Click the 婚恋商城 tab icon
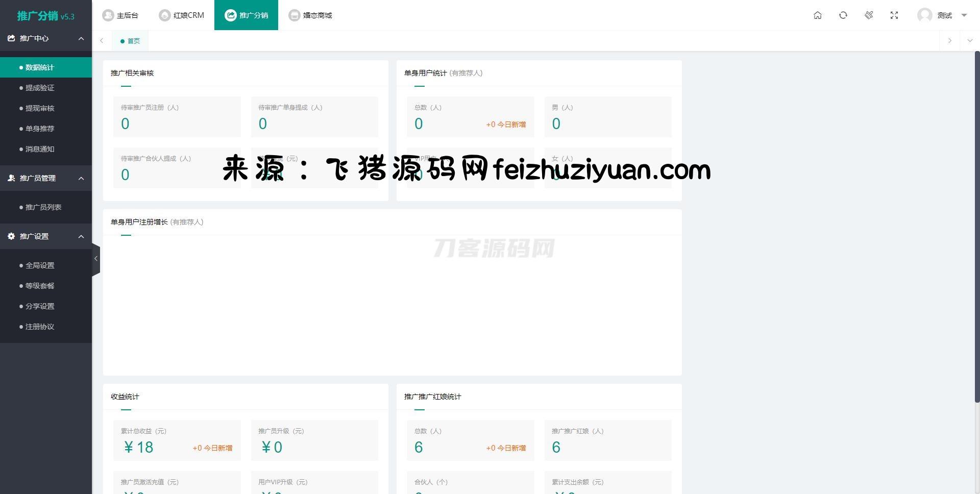Screen dimensions: 980x494 (294, 15)
